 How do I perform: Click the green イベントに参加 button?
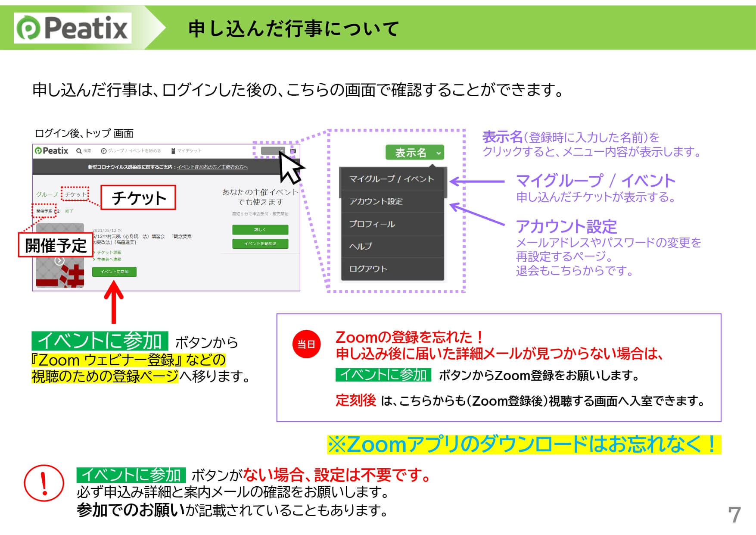[114, 272]
